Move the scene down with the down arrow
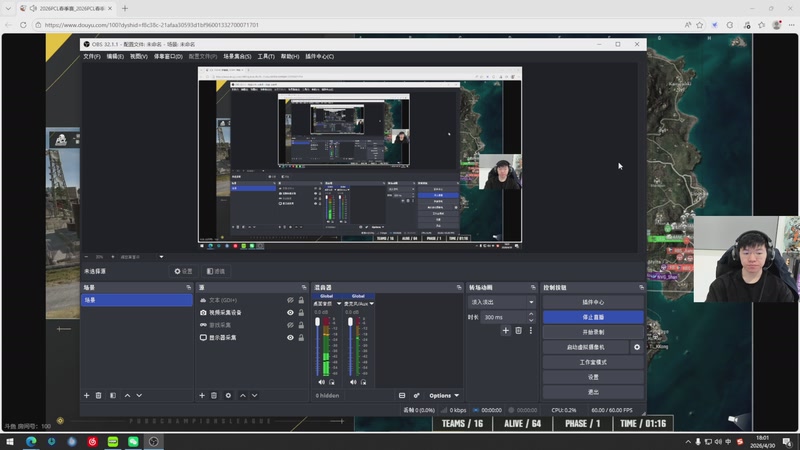 pos(139,395)
